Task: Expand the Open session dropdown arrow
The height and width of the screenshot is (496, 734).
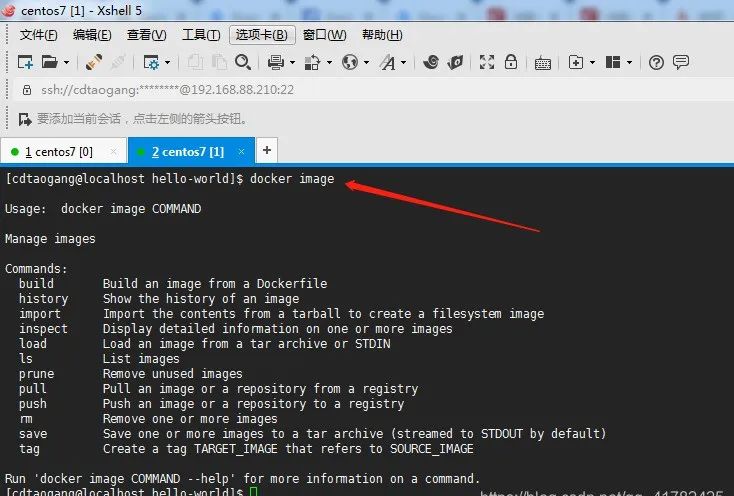Action: [x=66, y=62]
